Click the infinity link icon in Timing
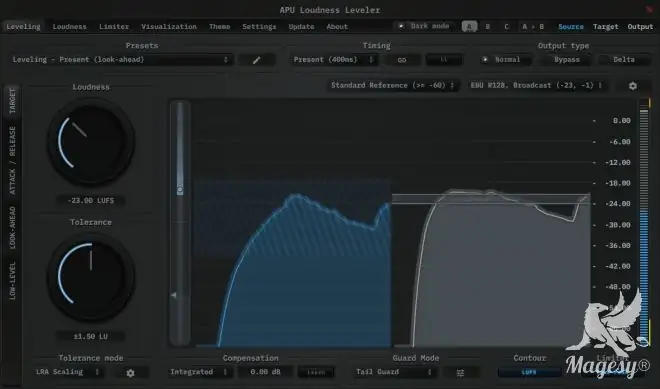The image size is (660, 389). click(402, 60)
